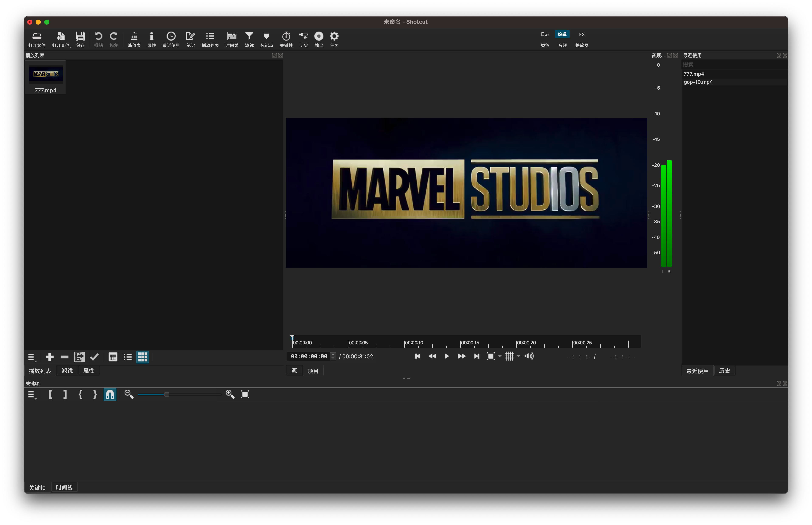The width and height of the screenshot is (812, 525).
Task: Zoom in keyframes with magnifier plus
Action: (x=230, y=394)
